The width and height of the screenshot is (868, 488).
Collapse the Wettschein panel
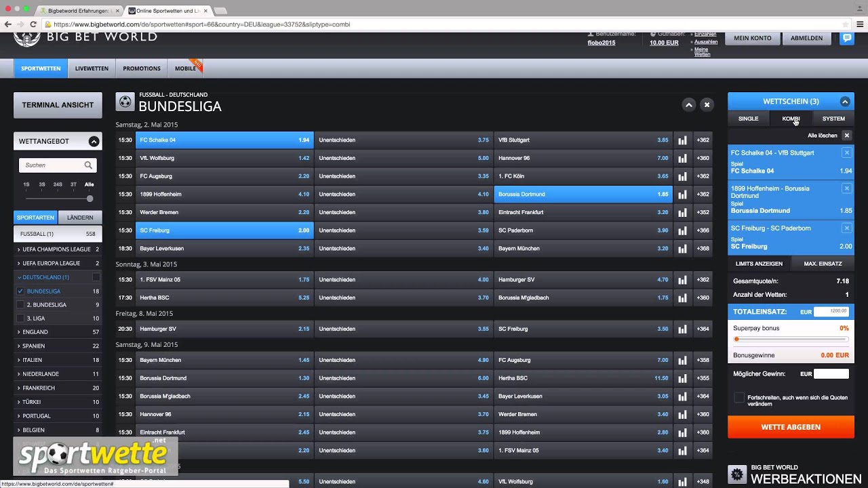[845, 102]
